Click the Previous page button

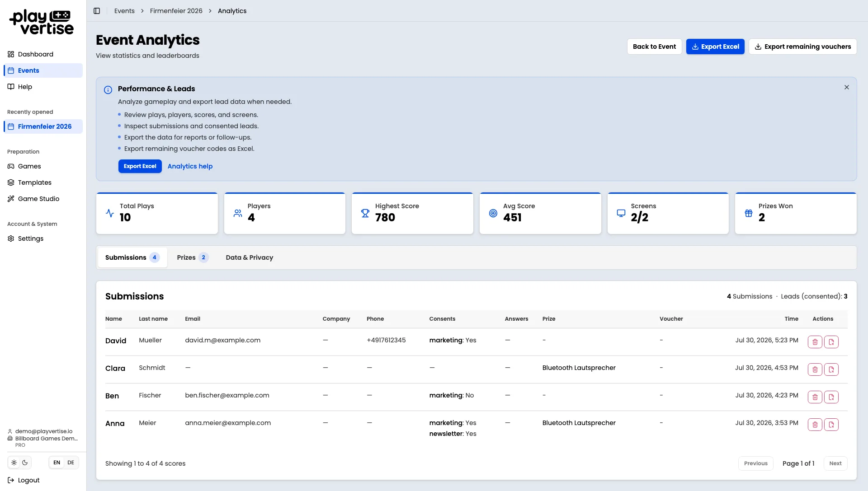tap(756, 463)
